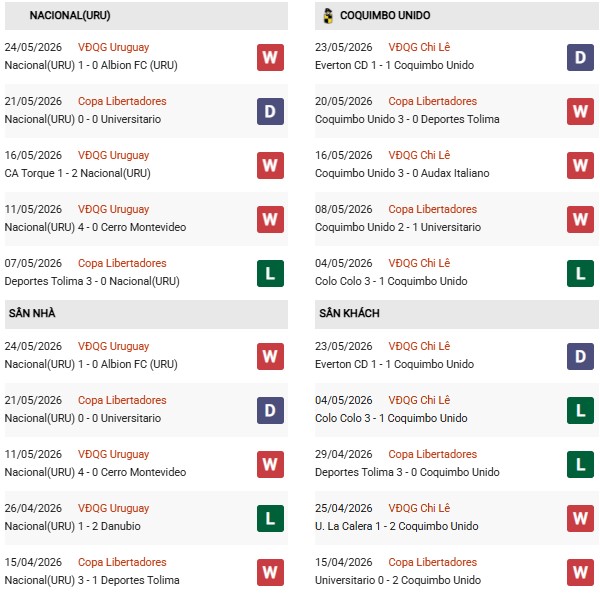Open the VĐQG Chi Lê link dated 25/04/2026
The width and height of the screenshot is (600, 594).
(x=419, y=508)
